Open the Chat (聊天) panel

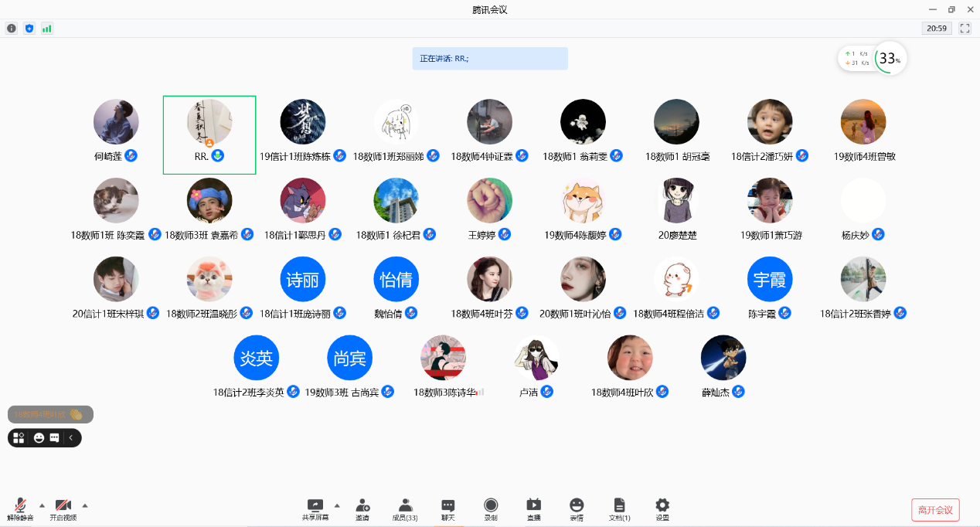(448, 508)
